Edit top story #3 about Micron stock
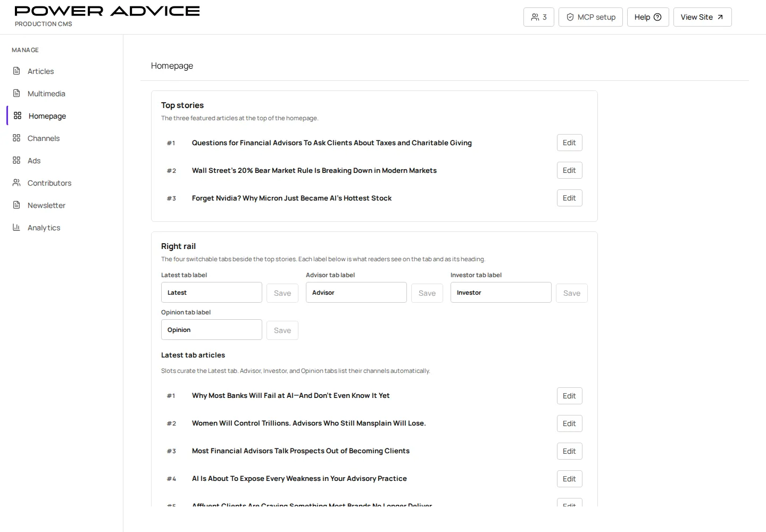 [569, 198]
